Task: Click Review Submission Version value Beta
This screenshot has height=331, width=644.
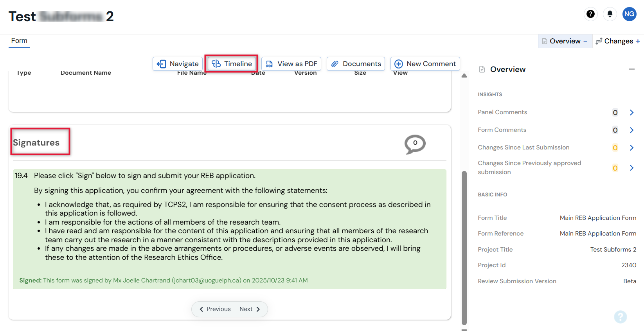Action: click(x=630, y=281)
